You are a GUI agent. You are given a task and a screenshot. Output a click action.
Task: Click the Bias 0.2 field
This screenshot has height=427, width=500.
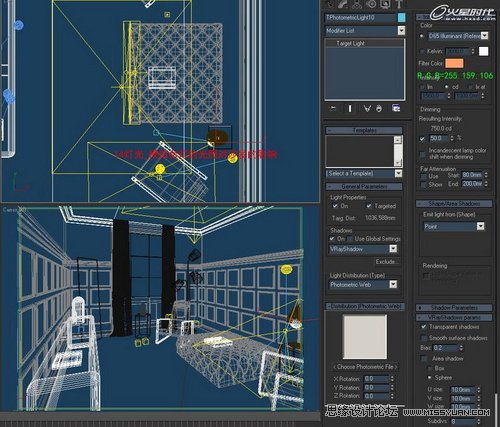445,348
